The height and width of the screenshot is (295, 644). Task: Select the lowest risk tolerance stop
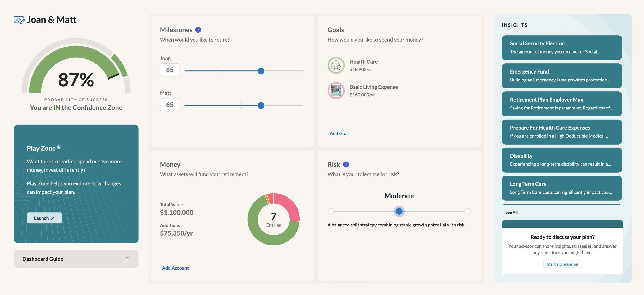point(331,211)
